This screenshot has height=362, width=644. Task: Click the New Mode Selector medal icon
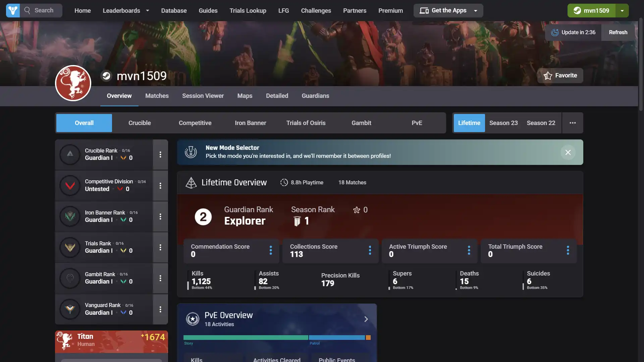coord(191,152)
